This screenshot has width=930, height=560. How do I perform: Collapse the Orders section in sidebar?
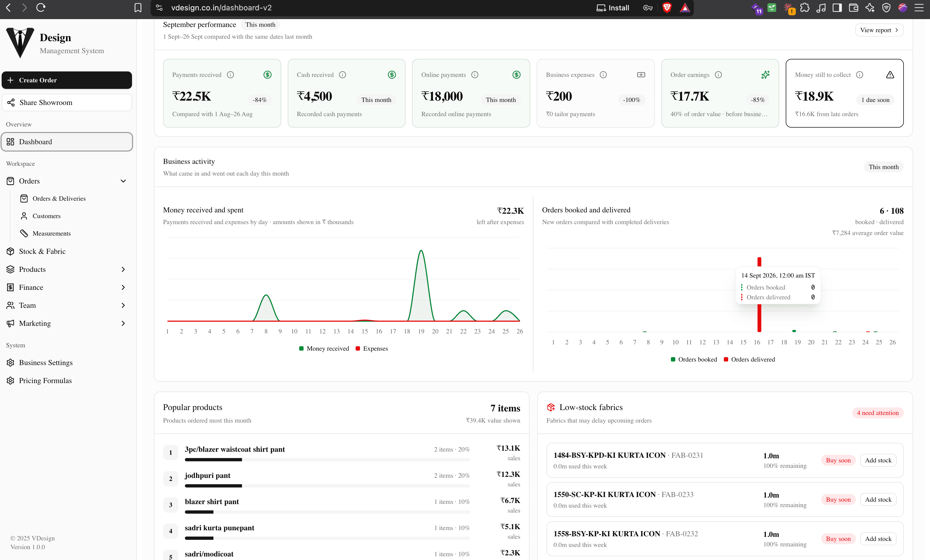(x=123, y=181)
